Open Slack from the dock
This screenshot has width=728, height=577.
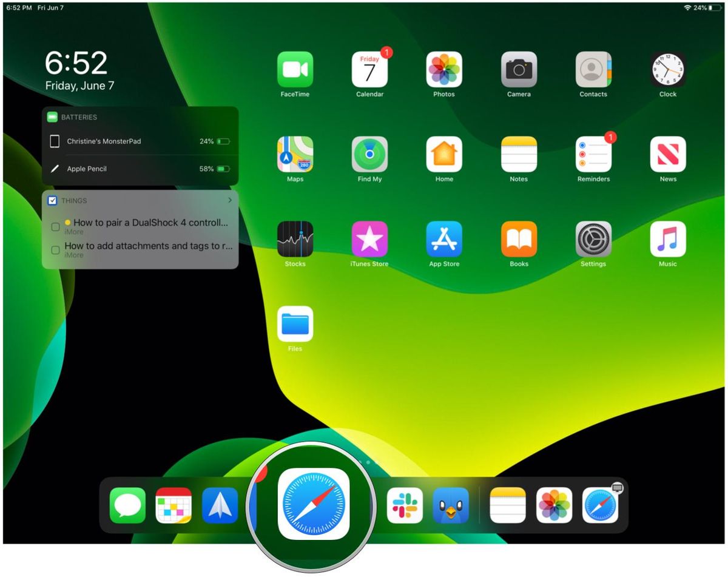(x=405, y=505)
